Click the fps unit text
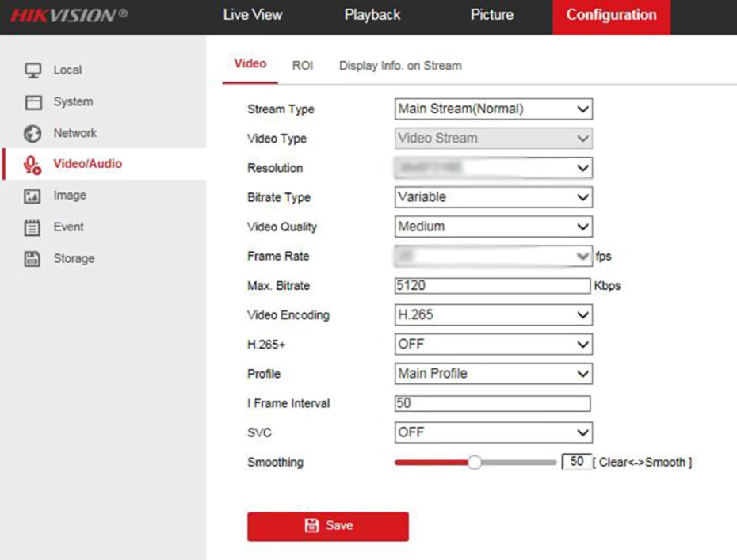This screenshot has width=737, height=560. 604,257
